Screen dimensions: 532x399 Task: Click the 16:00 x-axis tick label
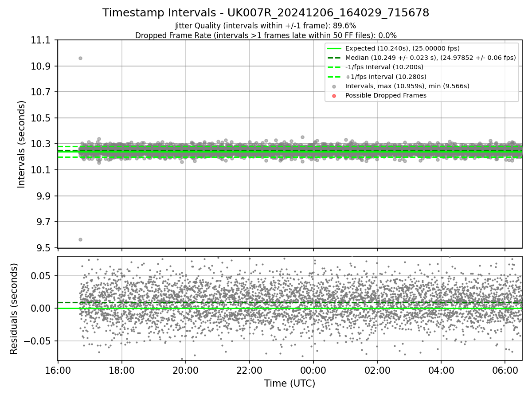(58, 370)
